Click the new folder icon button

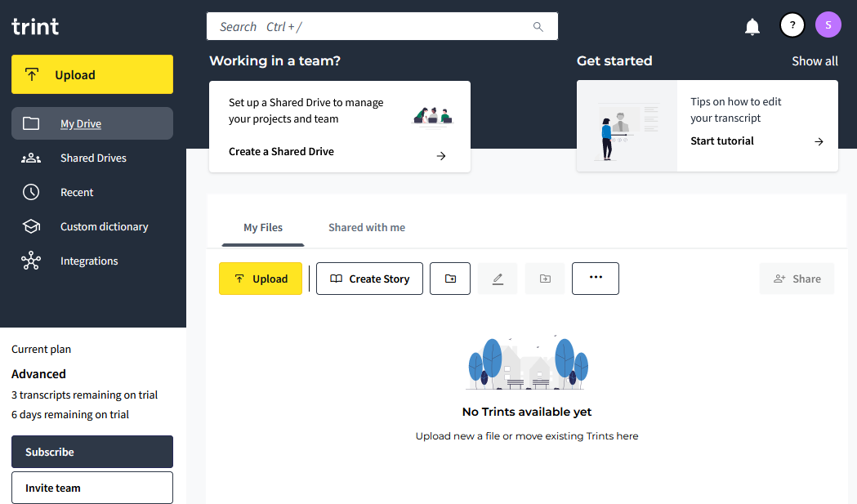click(x=450, y=279)
